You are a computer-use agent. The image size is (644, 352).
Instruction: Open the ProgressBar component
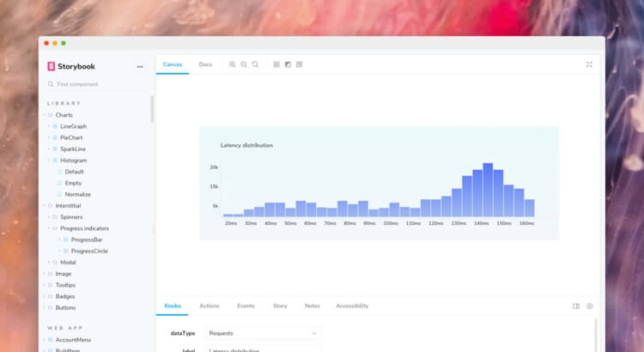coord(87,240)
